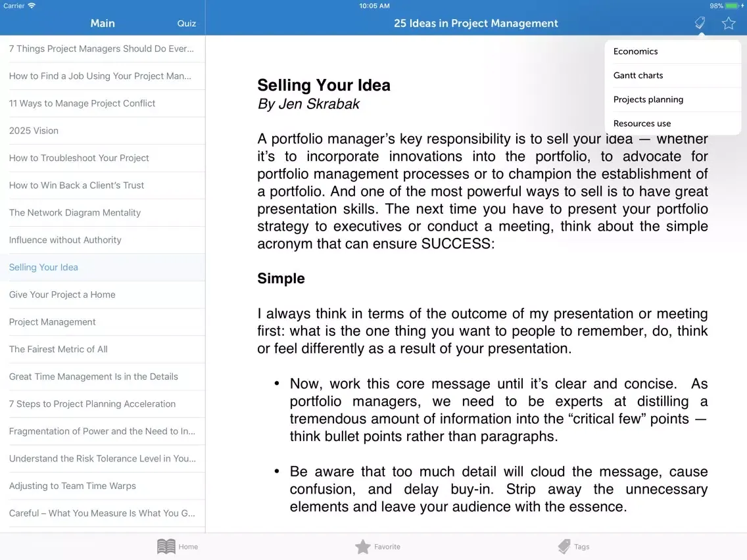Open 'Fragmentation of Power and the Need to In...'
The image size is (747, 560).
tap(103, 431)
